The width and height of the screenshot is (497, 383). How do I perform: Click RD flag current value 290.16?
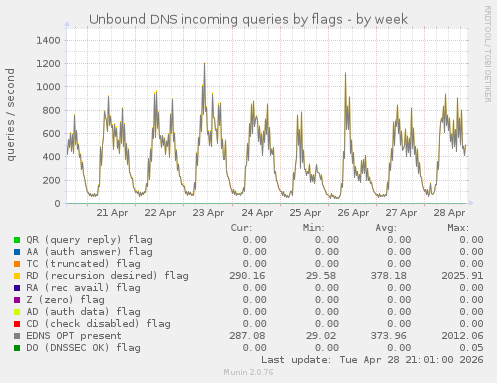[247, 276]
